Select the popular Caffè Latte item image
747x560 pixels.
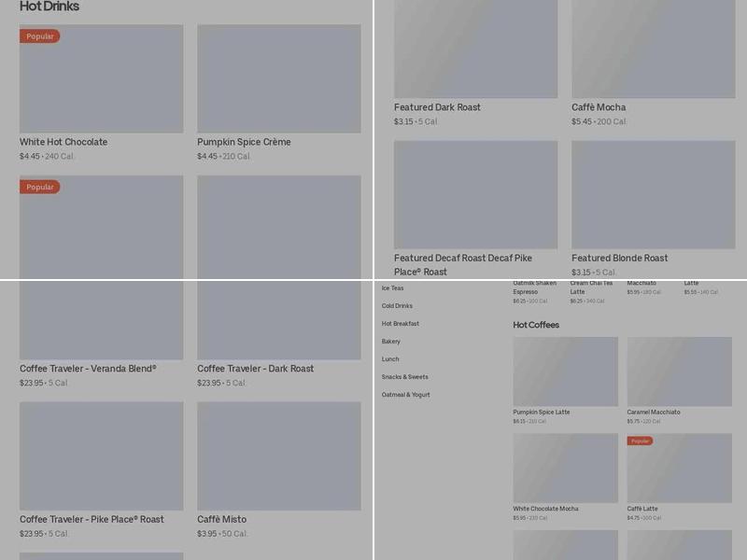[679, 469]
